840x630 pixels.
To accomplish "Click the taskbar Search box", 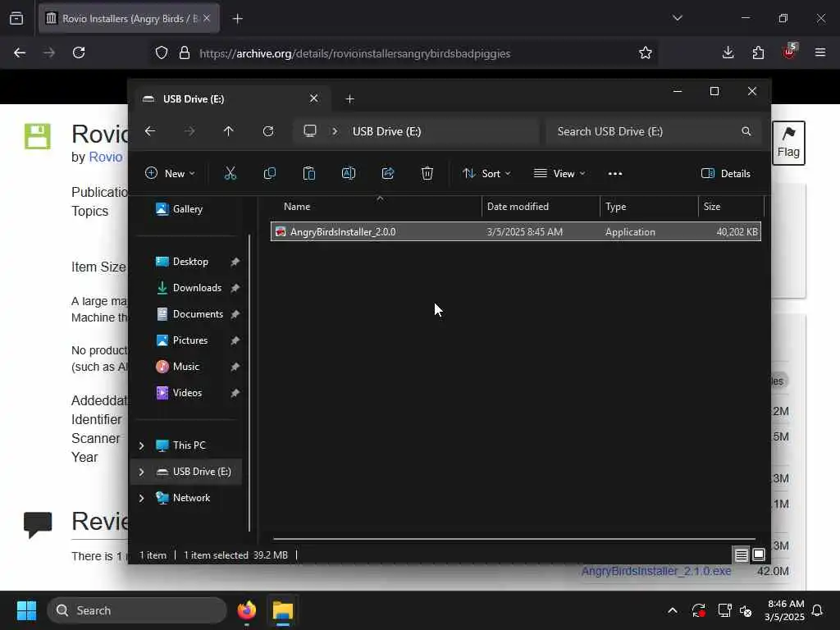I will (x=137, y=610).
